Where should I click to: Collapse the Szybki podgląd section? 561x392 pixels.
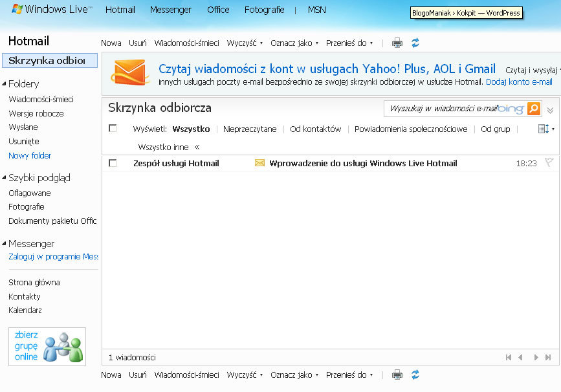[x=5, y=177]
